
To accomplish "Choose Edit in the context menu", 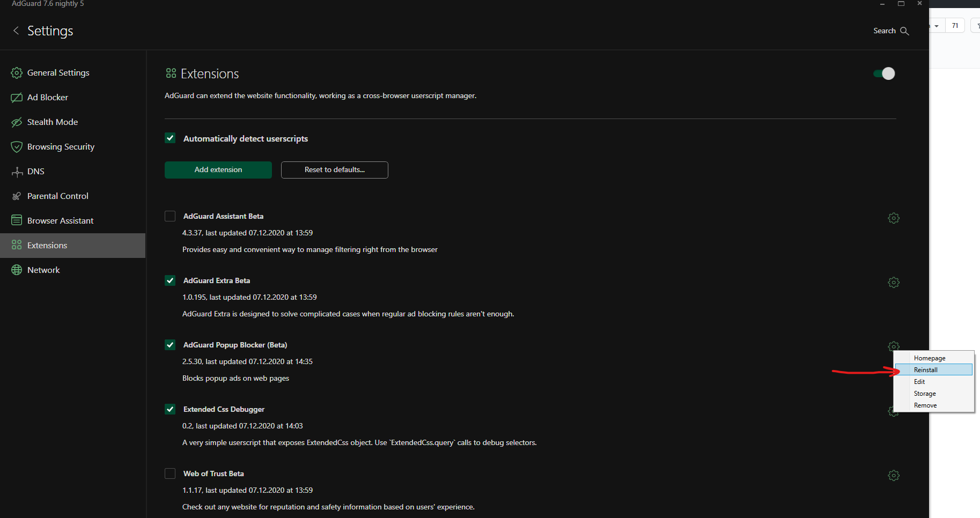I will tap(934, 382).
